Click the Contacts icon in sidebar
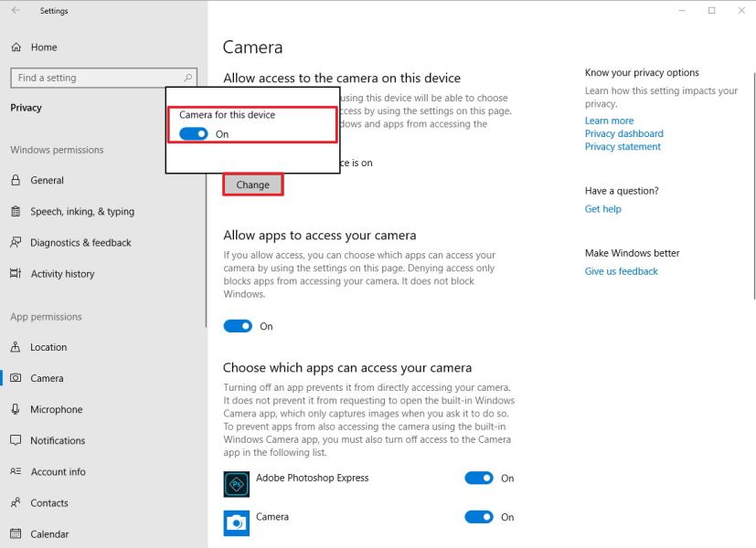The width and height of the screenshot is (756, 548). tap(16, 502)
